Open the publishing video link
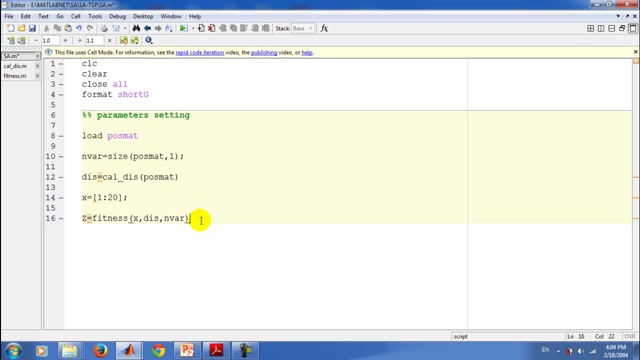This screenshot has width=640, height=360. (x=264, y=53)
